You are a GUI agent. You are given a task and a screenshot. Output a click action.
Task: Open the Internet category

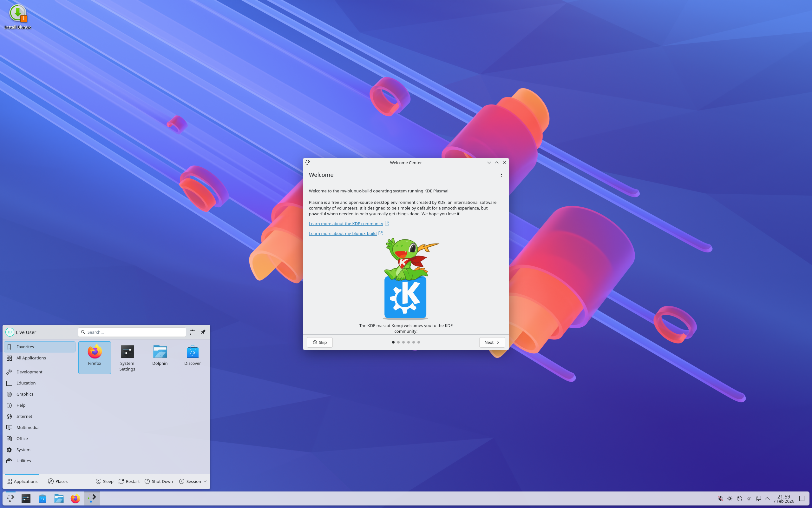40,416
